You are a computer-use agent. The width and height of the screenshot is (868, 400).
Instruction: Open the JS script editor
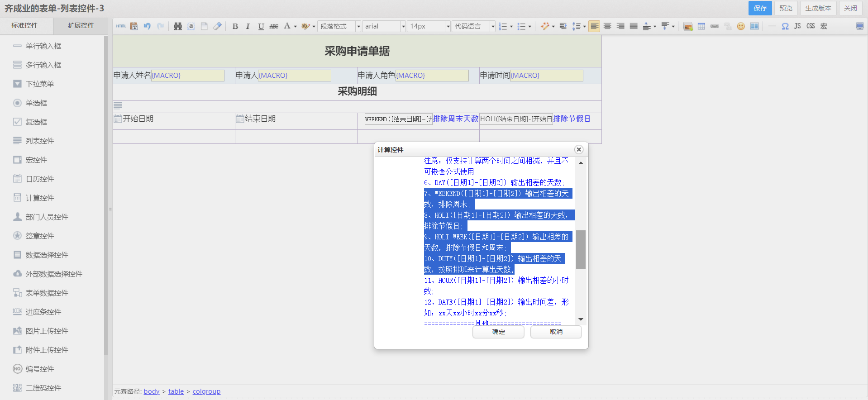[797, 26]
